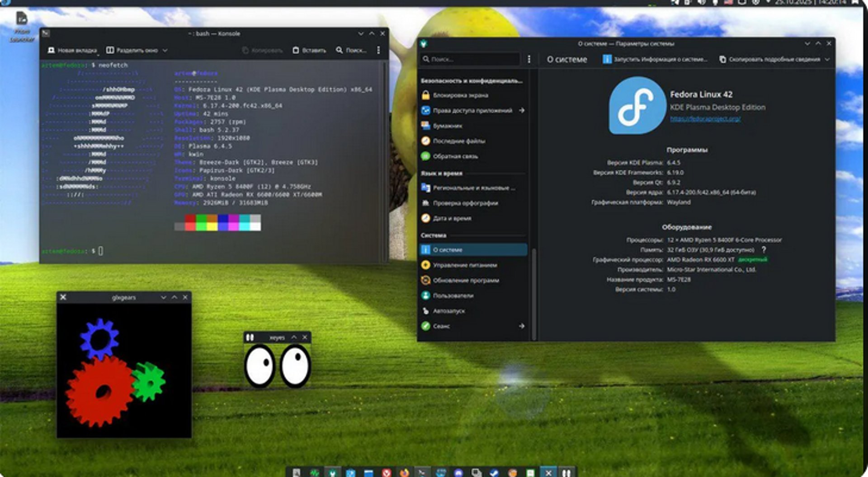Launch Firefox from the taskbar
868x477 pixels.
tap(404, 472)
